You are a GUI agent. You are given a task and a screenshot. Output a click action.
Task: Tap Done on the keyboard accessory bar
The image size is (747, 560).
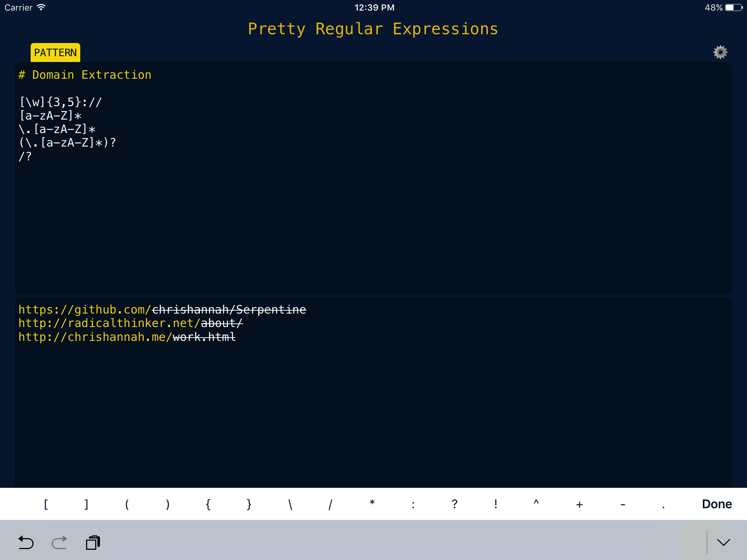point(716,504)
